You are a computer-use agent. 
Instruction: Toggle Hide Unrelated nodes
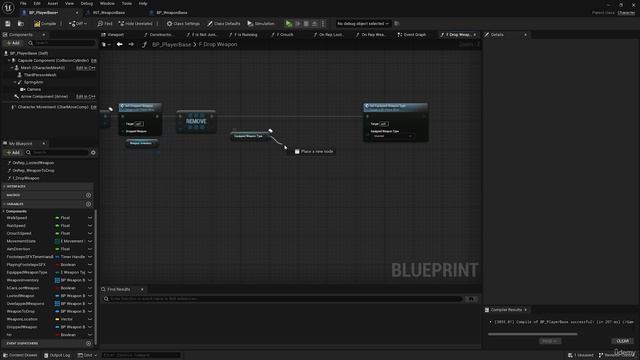[135, 24]
